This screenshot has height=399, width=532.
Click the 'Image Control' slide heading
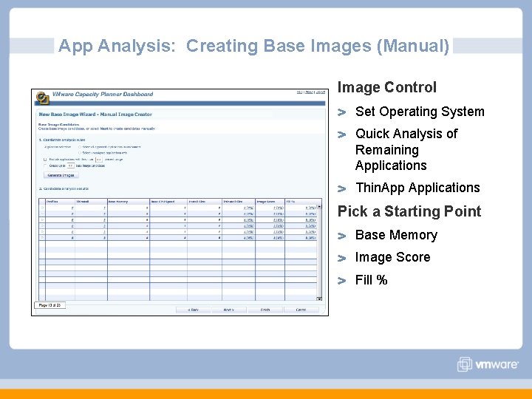(x=386, y=87)
